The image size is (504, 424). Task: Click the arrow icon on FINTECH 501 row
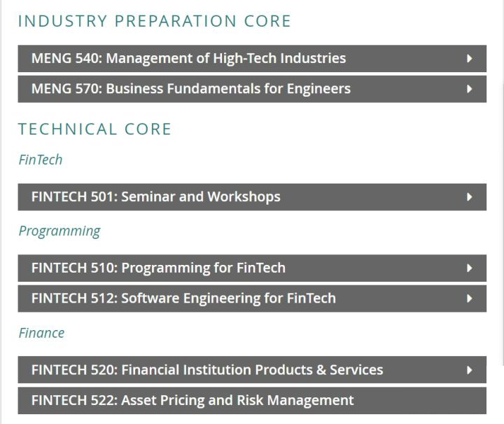point(470,197)
